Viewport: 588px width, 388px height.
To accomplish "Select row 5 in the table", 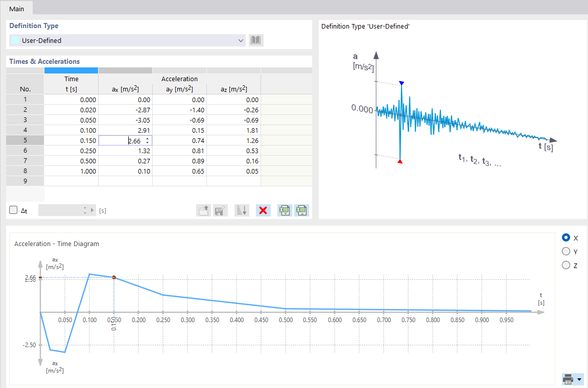I will coord(25,140).
